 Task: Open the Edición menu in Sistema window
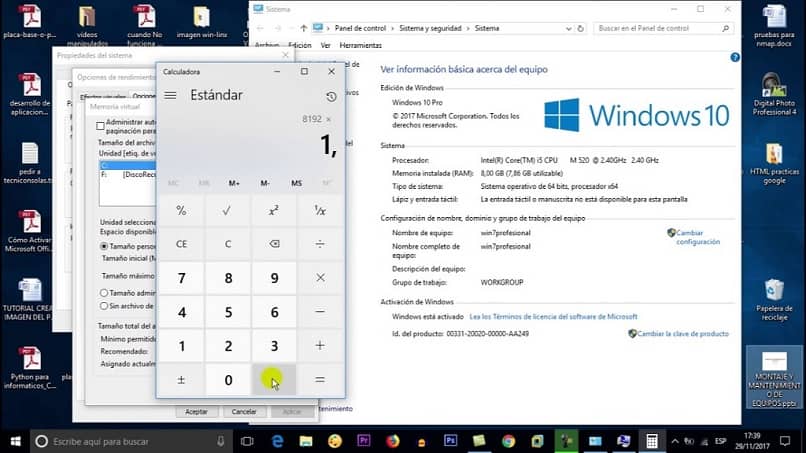pyautogui.click(x=300, y=45)
